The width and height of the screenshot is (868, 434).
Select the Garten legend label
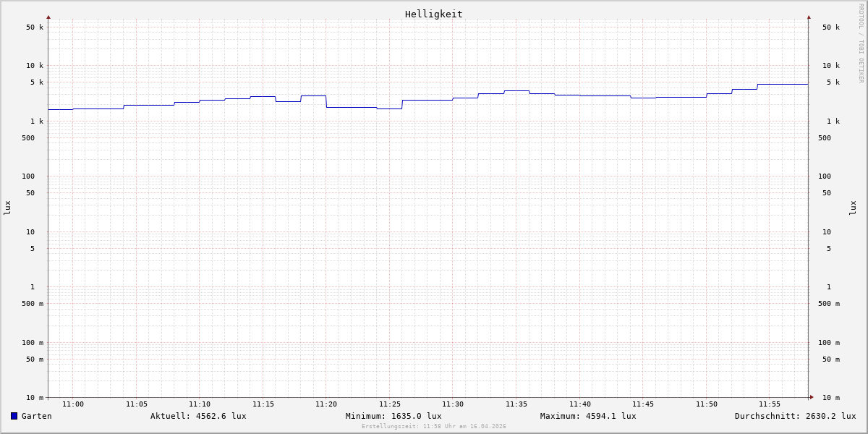(36, 416)
